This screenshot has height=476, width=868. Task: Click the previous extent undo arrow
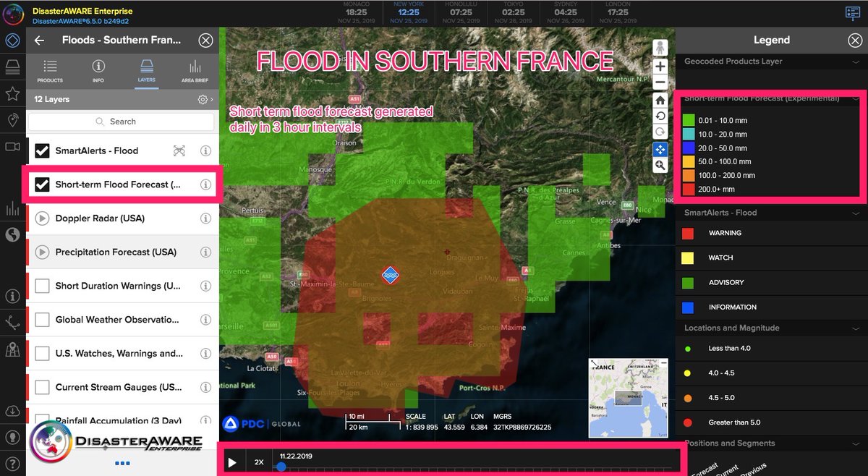(x=660, y=116)
